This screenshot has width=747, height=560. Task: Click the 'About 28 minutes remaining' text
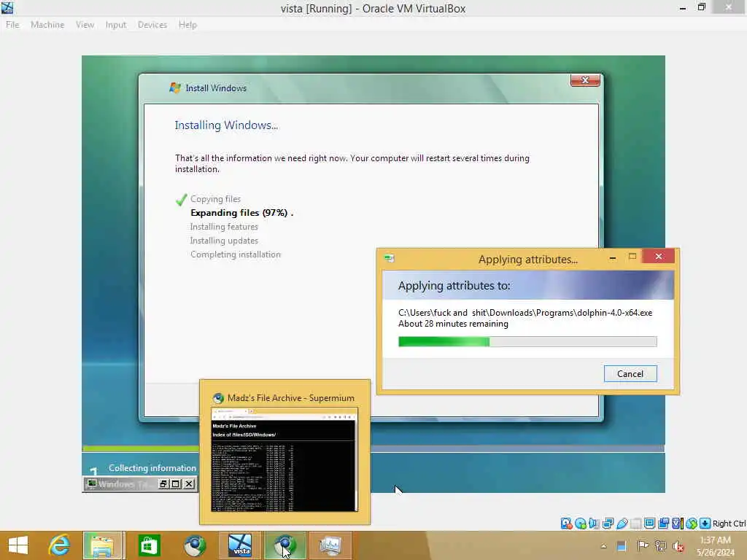453,324
